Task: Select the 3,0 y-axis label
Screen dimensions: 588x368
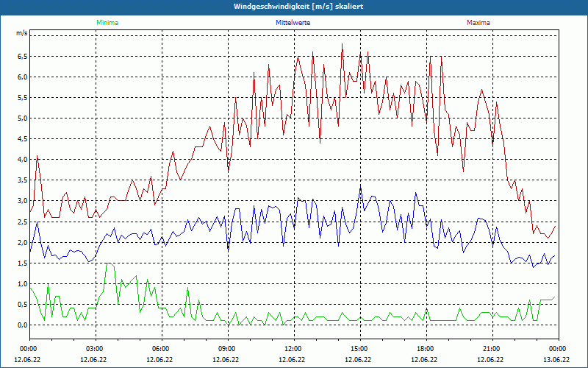Action: 22,201
